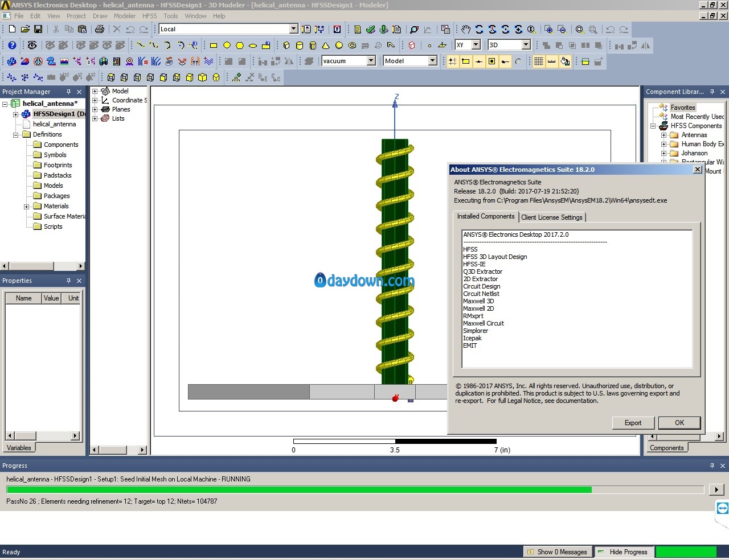The width and height of the screenshot is (729, 560).
Task: Select the Draw Circle tool
Action: [227, 45]
